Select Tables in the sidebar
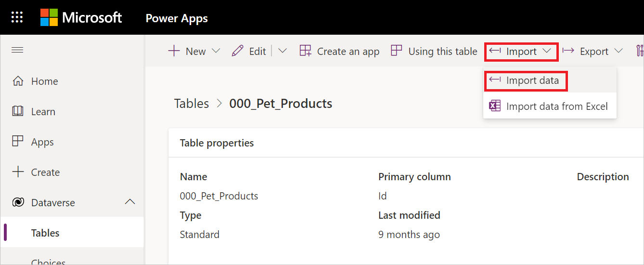 [45, 233]
